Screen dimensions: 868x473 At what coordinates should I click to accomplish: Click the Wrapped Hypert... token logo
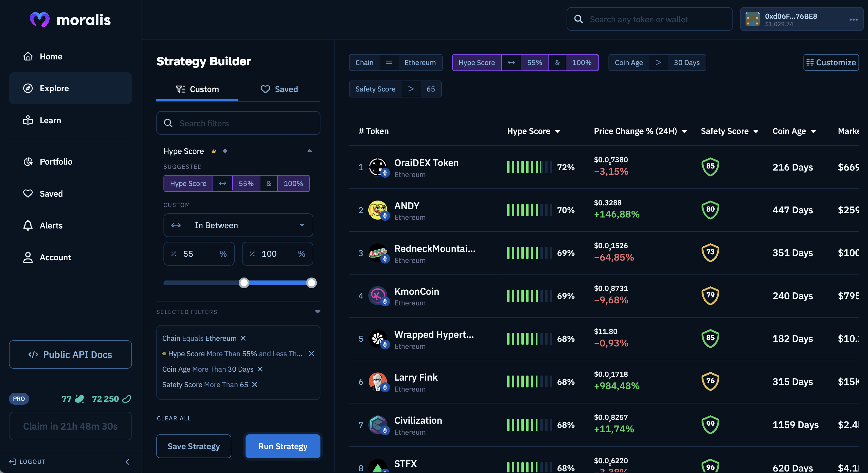click(x=378, y=339)
